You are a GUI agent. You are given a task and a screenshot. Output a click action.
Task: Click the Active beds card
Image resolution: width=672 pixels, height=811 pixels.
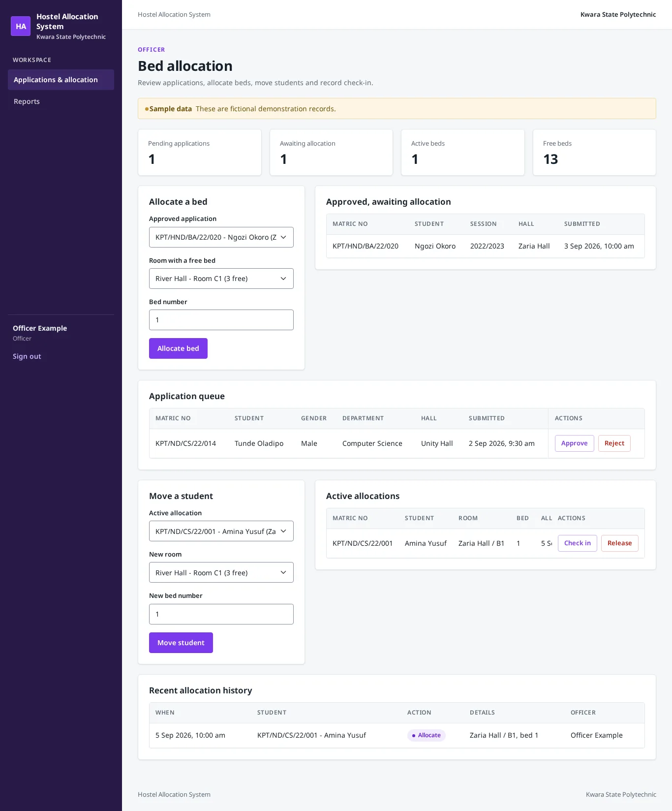point(463,153)
